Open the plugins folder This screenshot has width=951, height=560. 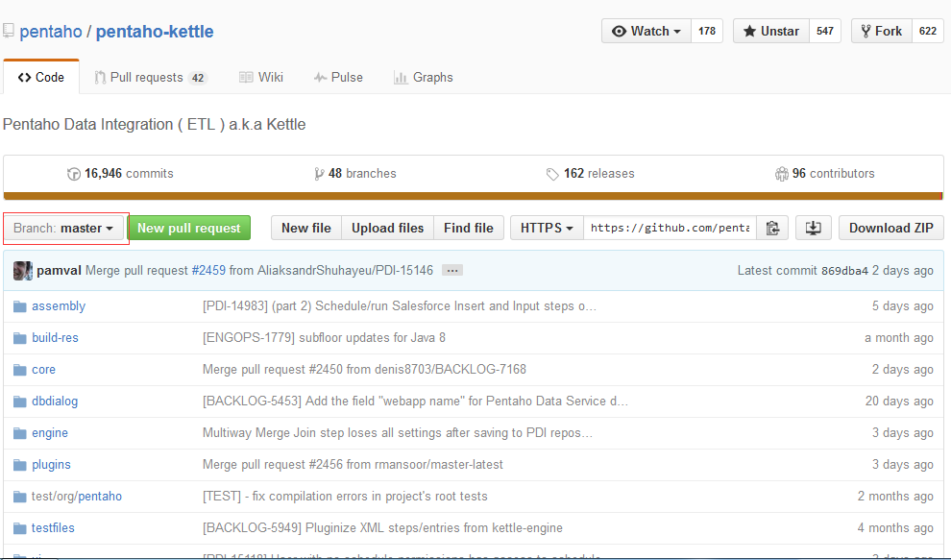coord(51,465)
